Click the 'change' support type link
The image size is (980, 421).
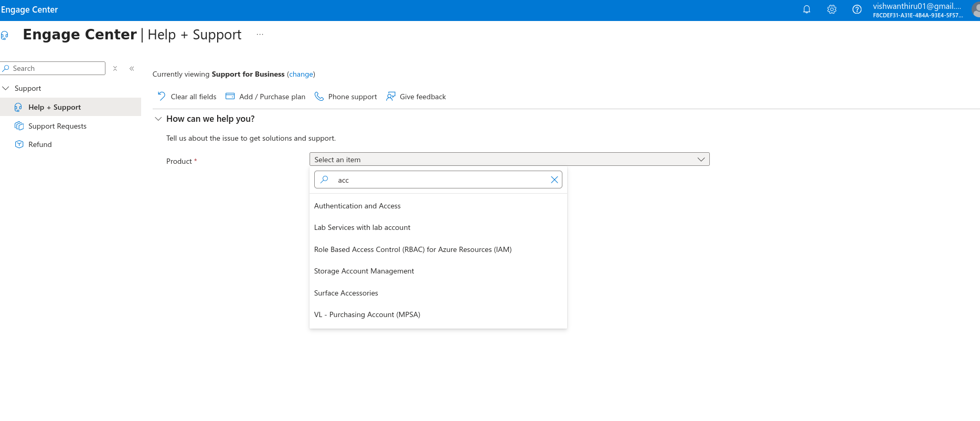coord(301,74)
